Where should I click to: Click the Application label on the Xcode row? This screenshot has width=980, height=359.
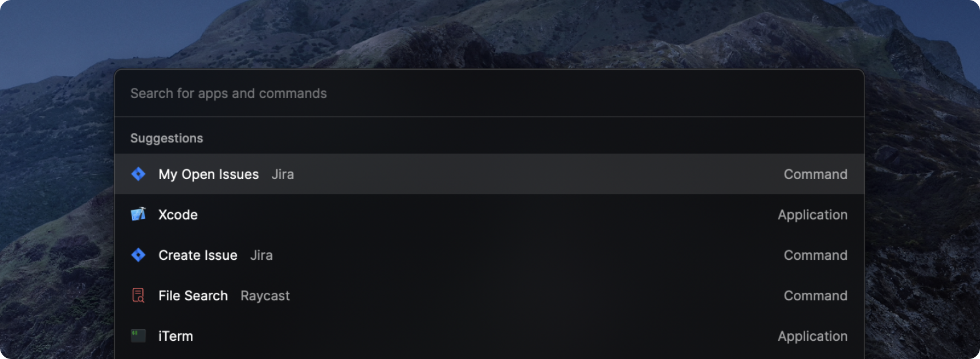pyautogui.click(x=812, y=215)
